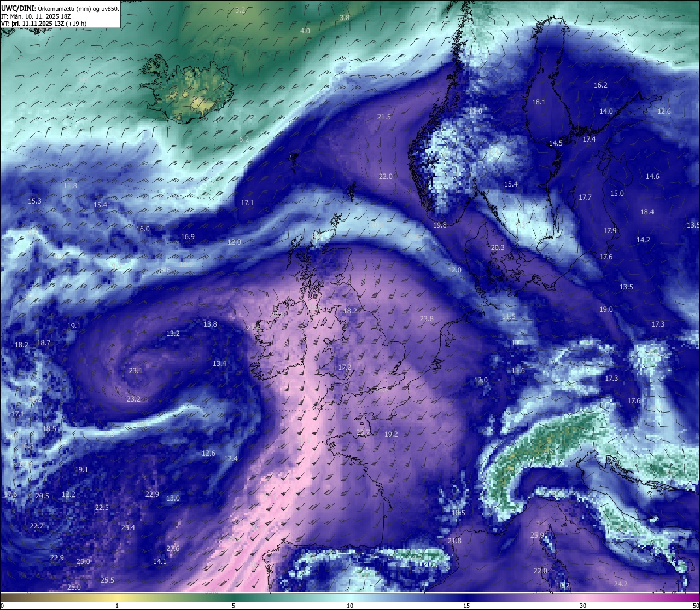Viewport: 700px width, 610px height.
Task: Select the map value "6.2" south of Iceland
Action: click(244, 140)
